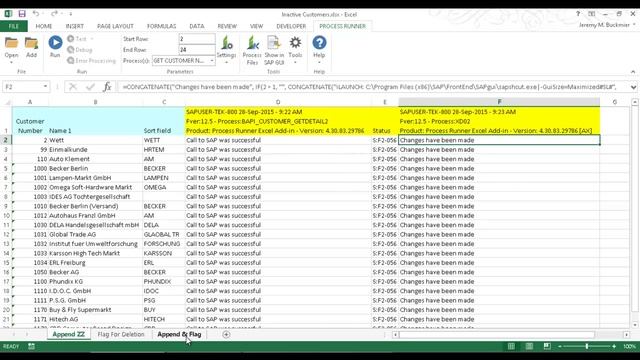
Task: Open Ribbon Display Options icon
Action: [591, 14]
